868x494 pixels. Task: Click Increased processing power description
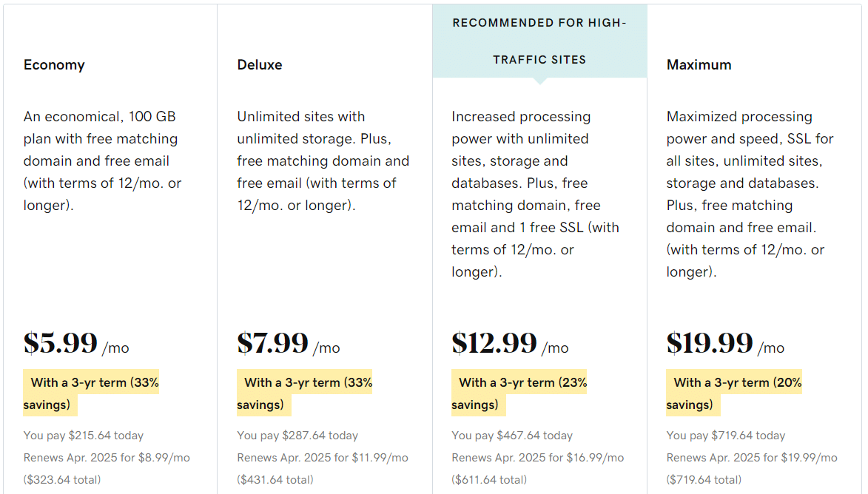point(535,194)
